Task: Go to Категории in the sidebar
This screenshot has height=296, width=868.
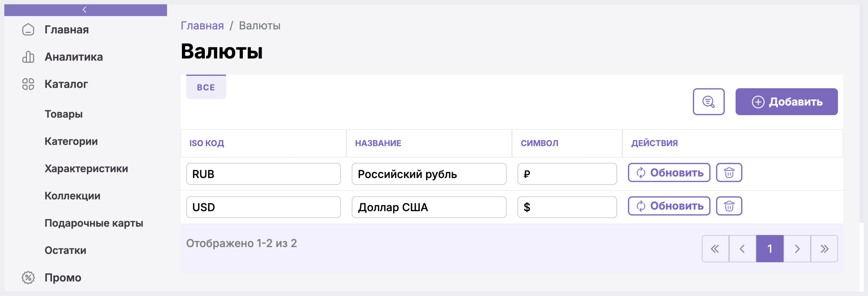Action: [x=71, y=141]
